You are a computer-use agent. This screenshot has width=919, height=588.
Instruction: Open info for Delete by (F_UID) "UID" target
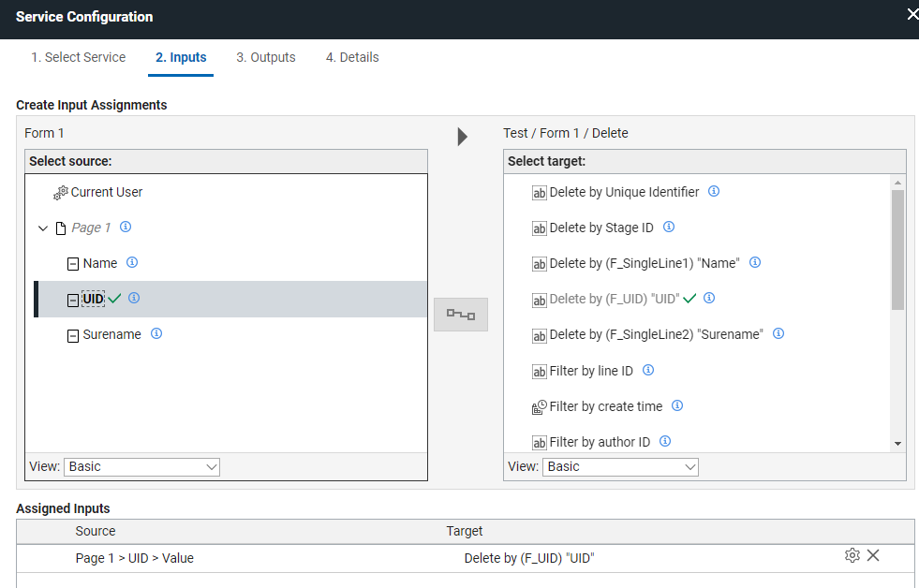point(709,298)
